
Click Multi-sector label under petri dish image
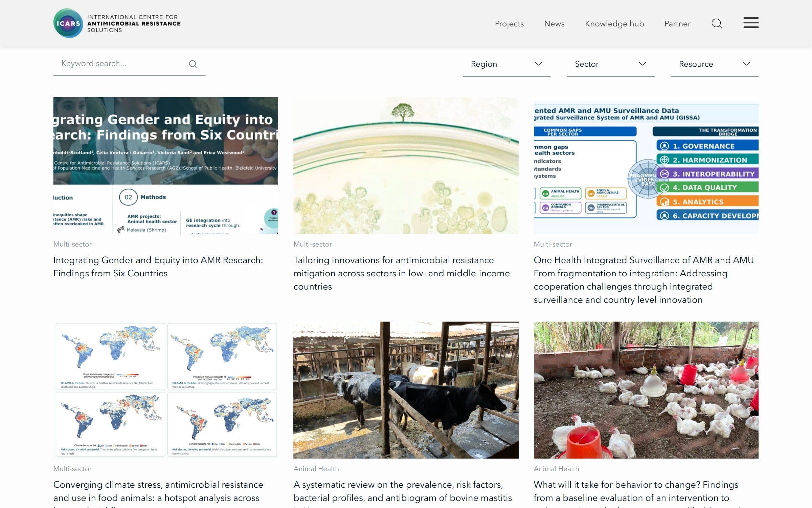pyautogui.click(x=313, y=244)
